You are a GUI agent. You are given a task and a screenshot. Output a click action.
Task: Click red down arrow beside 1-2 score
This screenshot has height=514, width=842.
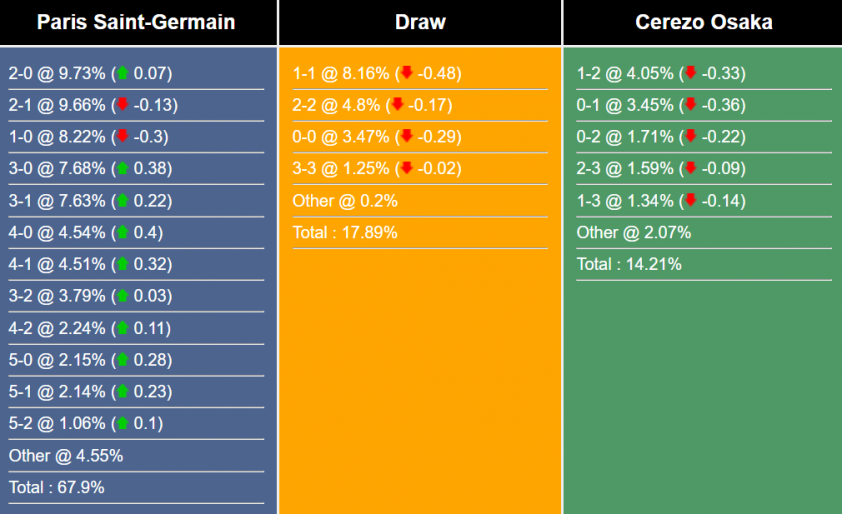[691, 73]
